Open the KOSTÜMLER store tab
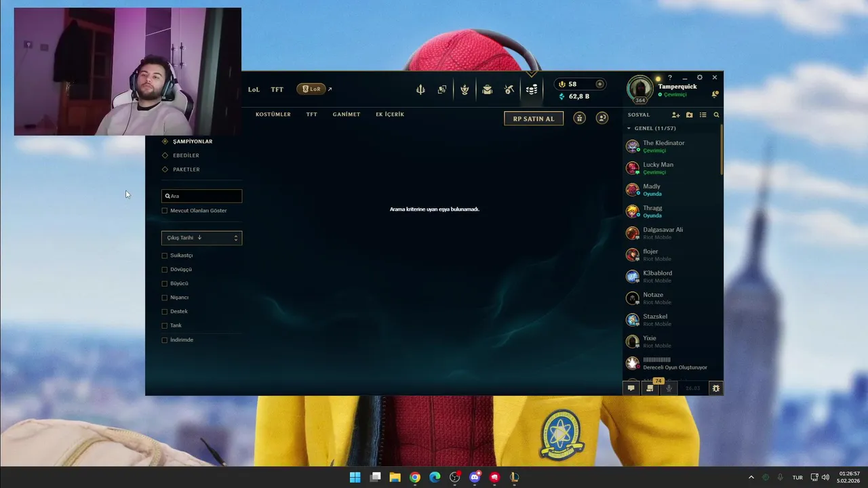This screenshot has width=868, height=488. coord(273,115)
